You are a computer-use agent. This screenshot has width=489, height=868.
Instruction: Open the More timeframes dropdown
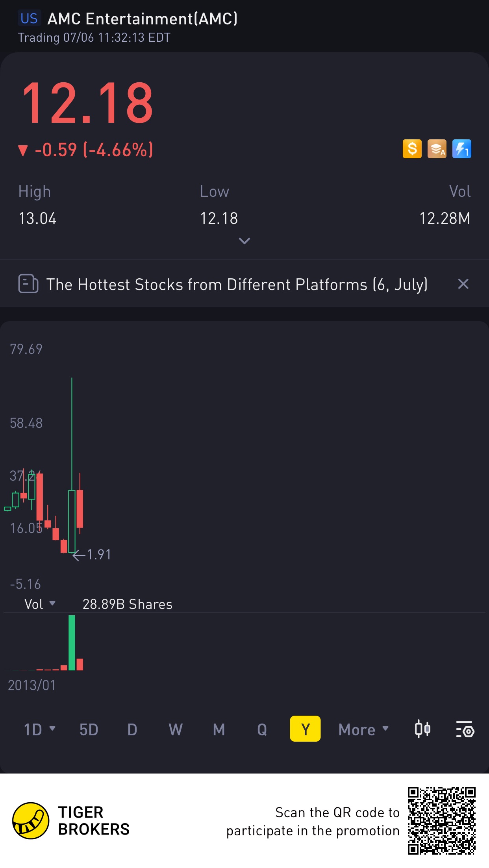point(363,729)
